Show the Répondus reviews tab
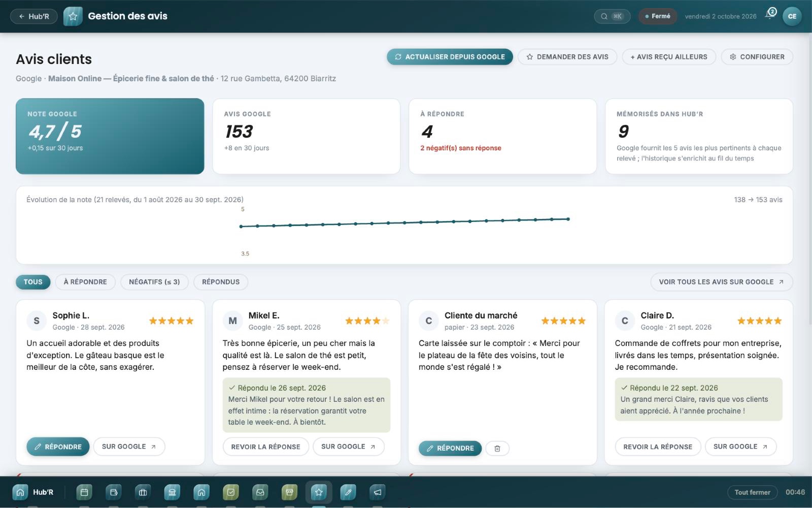 221,282
